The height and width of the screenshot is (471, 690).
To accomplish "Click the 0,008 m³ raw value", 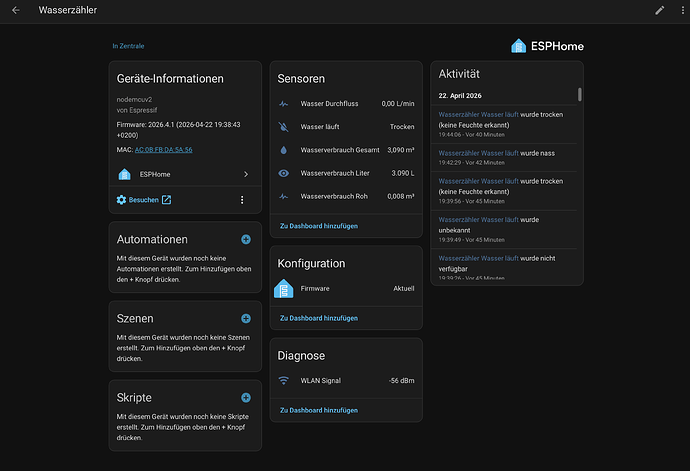I will (400, 196).
